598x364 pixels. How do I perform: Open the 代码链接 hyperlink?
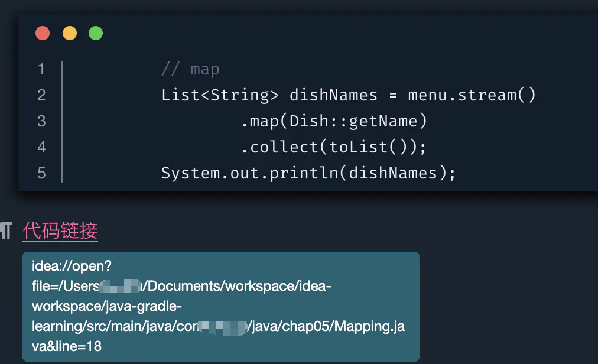click(60, 231)
